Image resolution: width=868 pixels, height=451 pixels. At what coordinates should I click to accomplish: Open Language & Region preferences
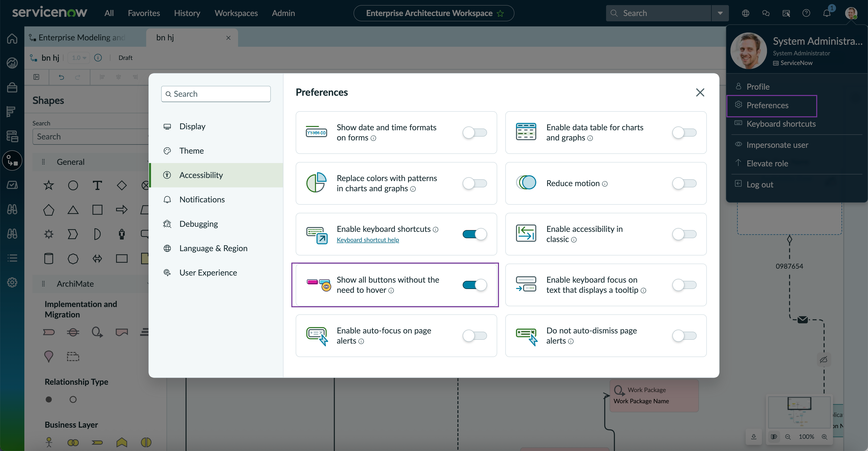(216, 248)
